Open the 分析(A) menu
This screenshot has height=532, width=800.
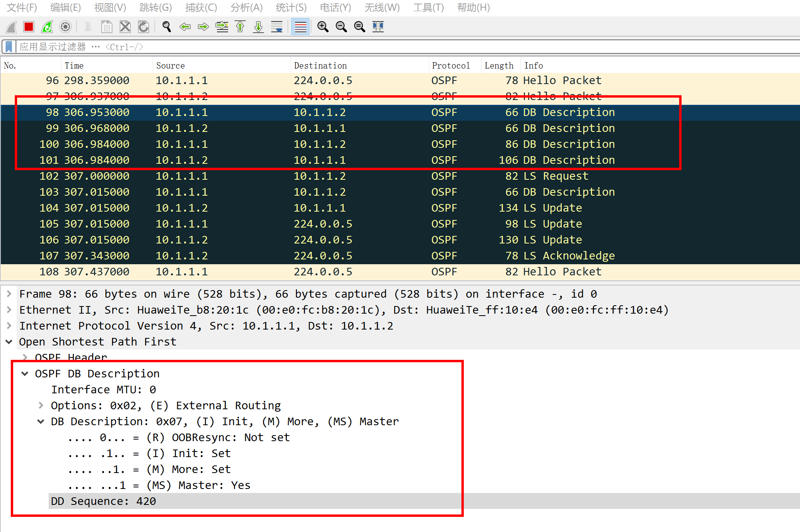tap(246, 8)
